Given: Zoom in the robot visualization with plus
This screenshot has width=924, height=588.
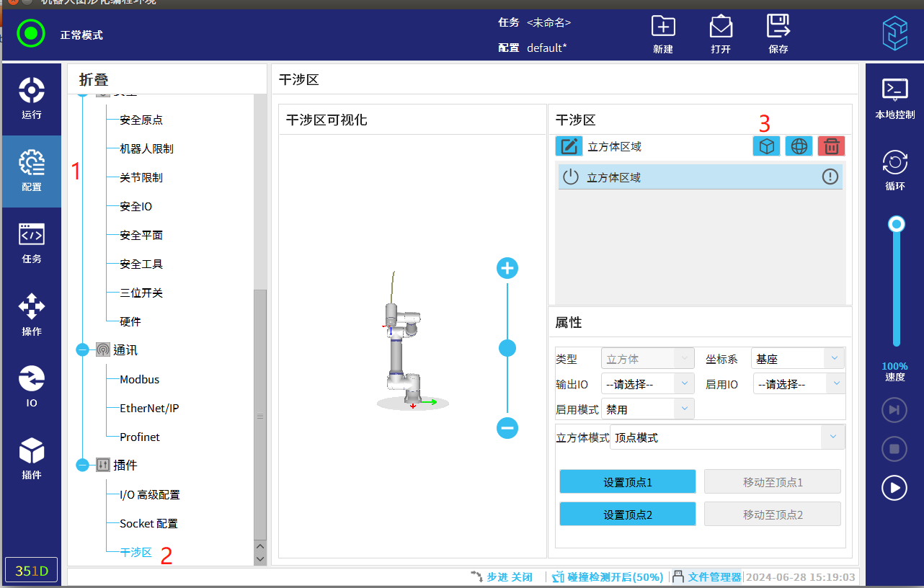Looking at the screenshot, I should 507,268.
